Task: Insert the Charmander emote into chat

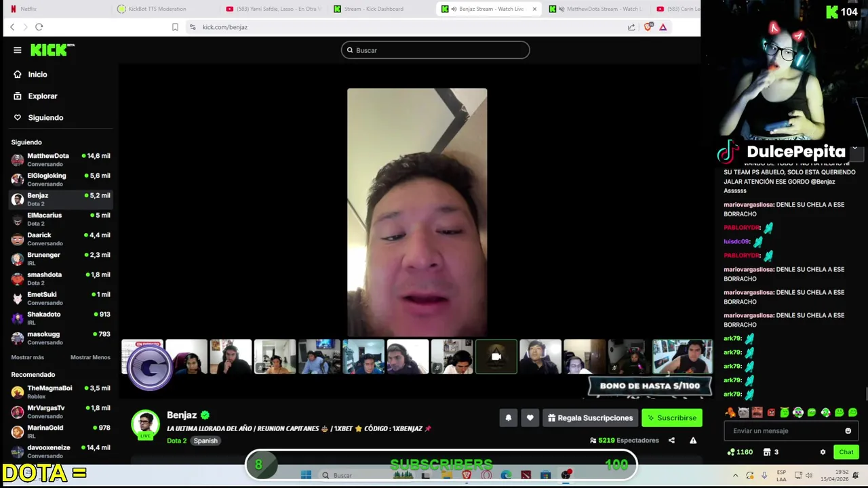Action: click(x=730, y=413)
